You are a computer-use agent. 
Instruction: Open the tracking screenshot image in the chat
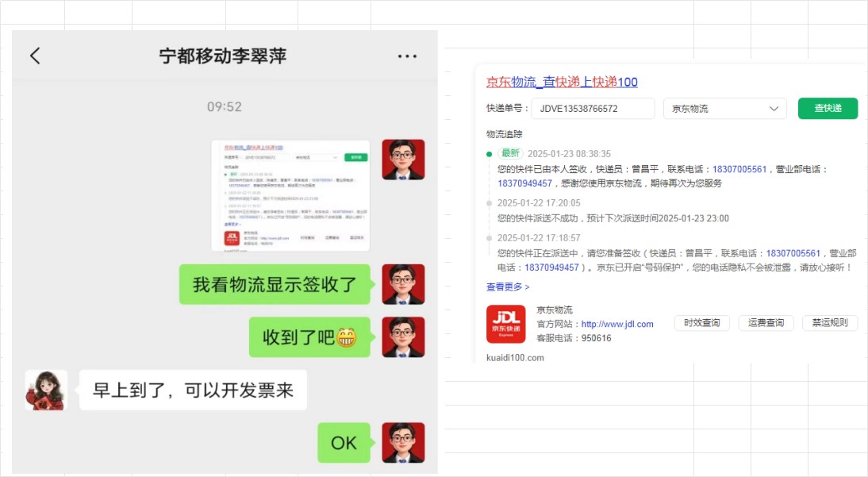[x=290, y=195]
